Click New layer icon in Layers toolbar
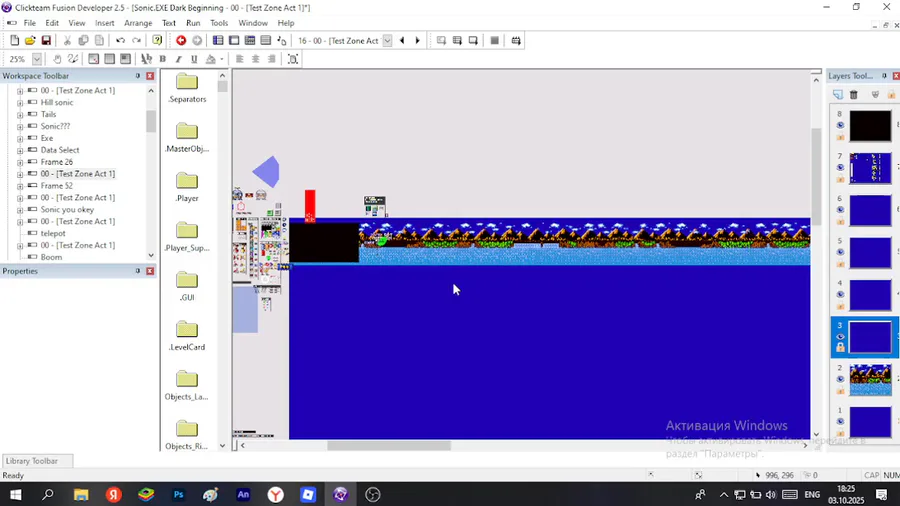 point(837,95)
